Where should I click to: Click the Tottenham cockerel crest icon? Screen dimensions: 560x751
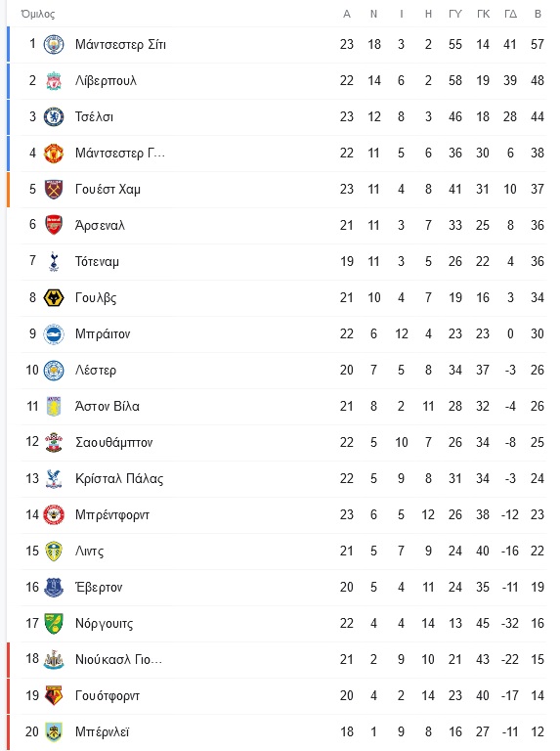(54, 261)
